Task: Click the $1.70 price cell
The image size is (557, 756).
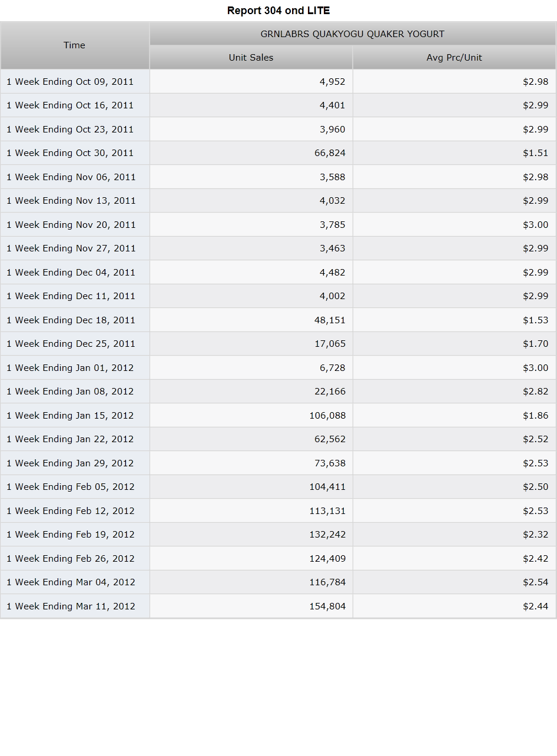Action: tap(454, 344)
